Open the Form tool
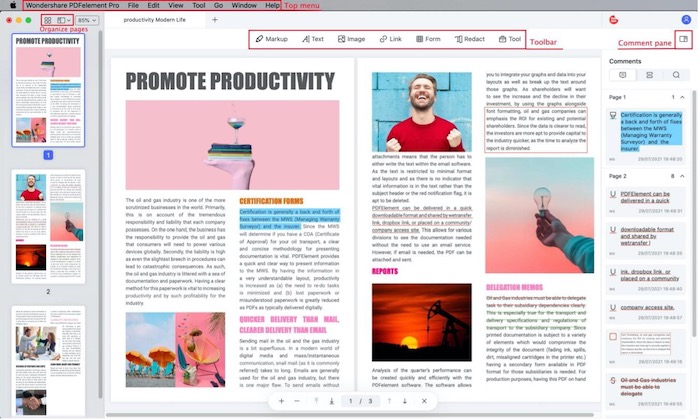Screen dimensions: 700x420 pos(427,39)
